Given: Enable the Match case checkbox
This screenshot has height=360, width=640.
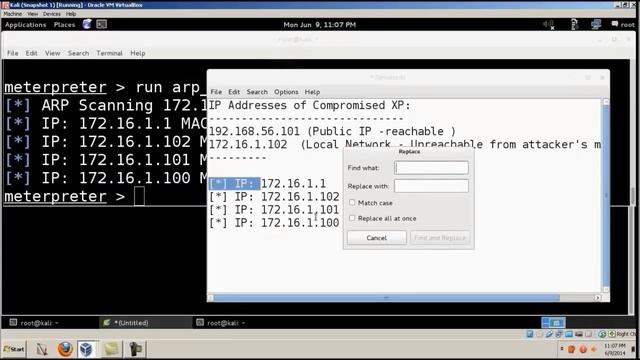Looking at the screenshot, I should 352,202.
